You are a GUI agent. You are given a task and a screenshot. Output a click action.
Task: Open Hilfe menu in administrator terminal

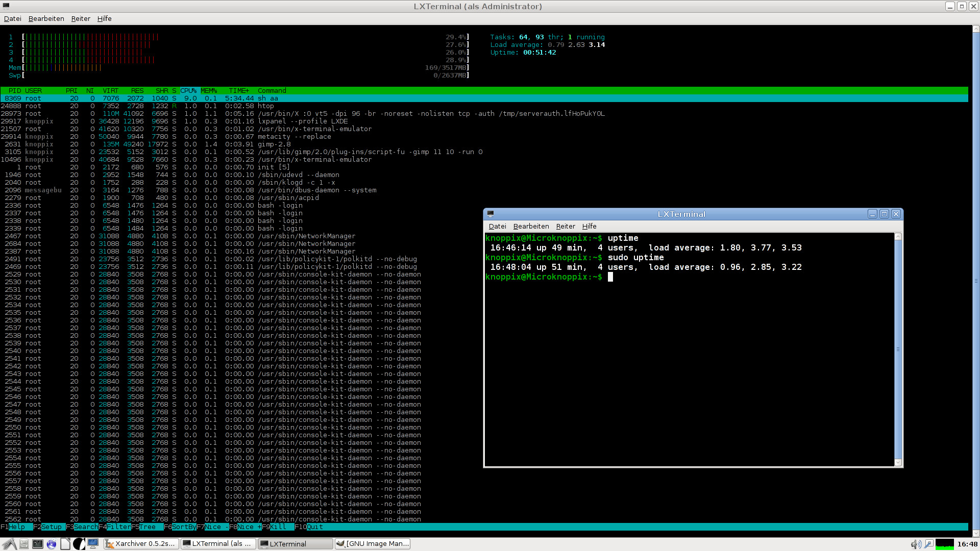pos(105,18)
